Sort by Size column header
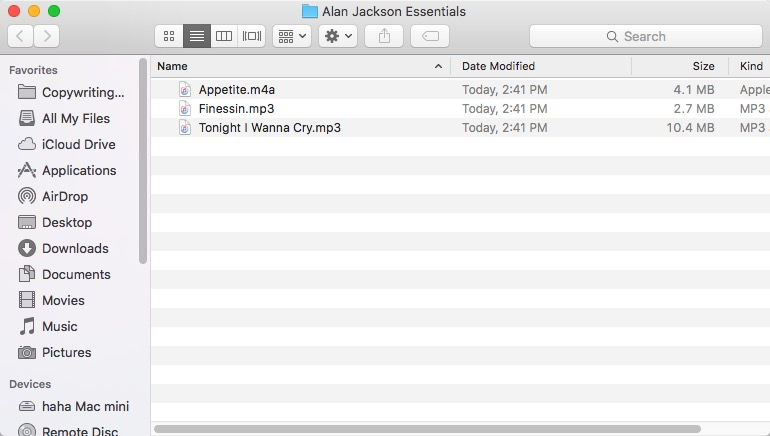The height and width of the screenshot is (436, 770). pyautogui.click(x=680, y=66)
